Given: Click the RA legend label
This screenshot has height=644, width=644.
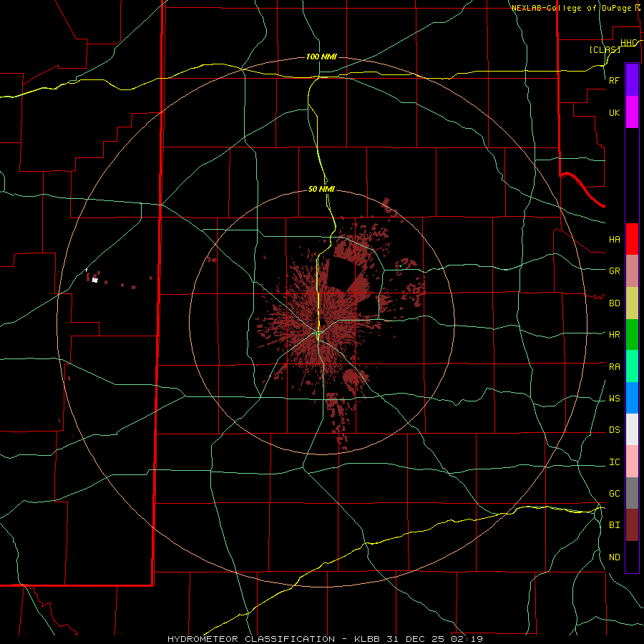Looking at the screenshot, I should [614, 367].
